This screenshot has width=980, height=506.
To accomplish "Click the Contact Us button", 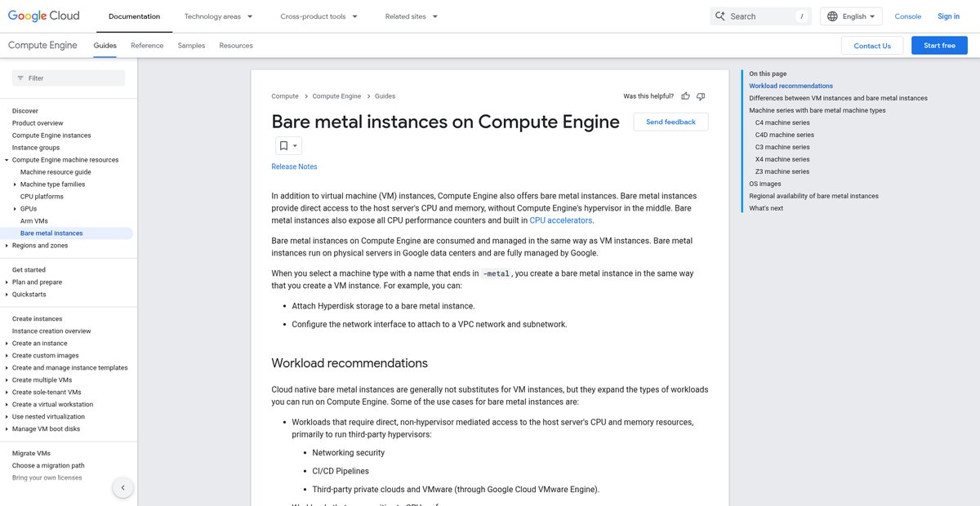I will (x=872, y=46).
